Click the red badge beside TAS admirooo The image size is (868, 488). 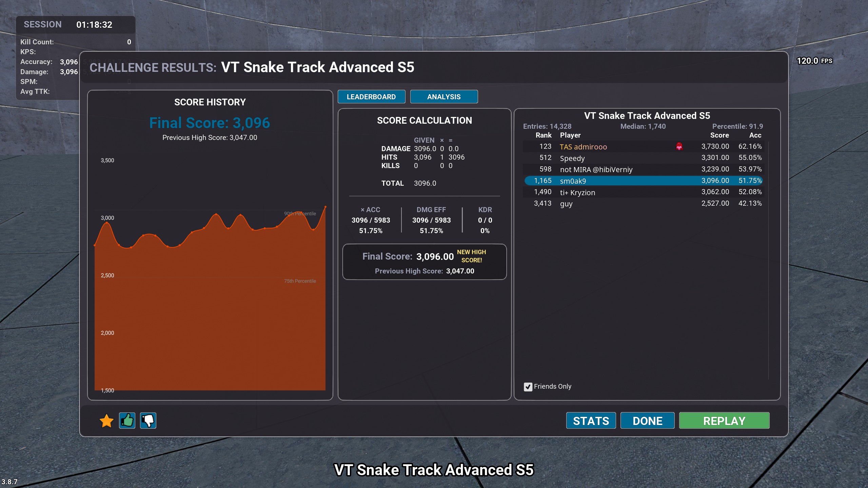(679, 146)
